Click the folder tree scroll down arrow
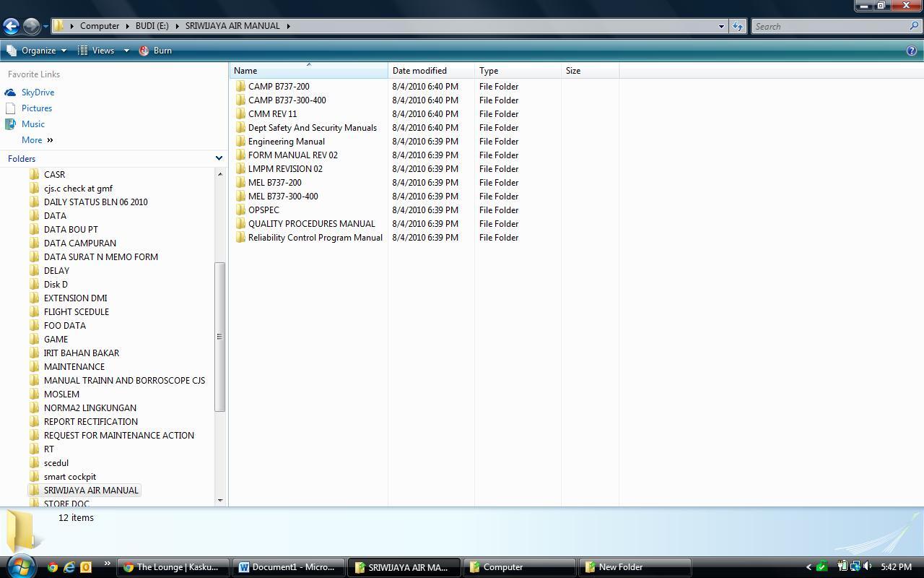924x578 pixels. tap(220, 500)
